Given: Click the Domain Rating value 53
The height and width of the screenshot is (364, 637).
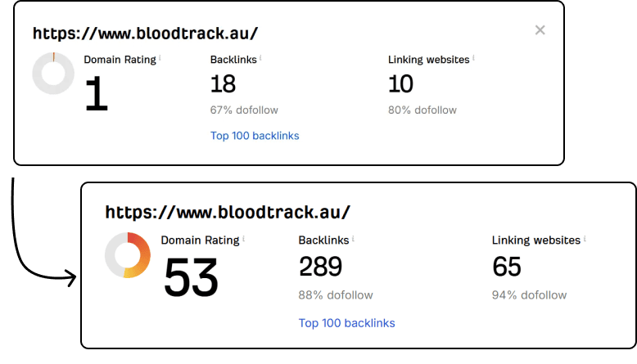Looking at the screenshot, I should pos(191,278).
